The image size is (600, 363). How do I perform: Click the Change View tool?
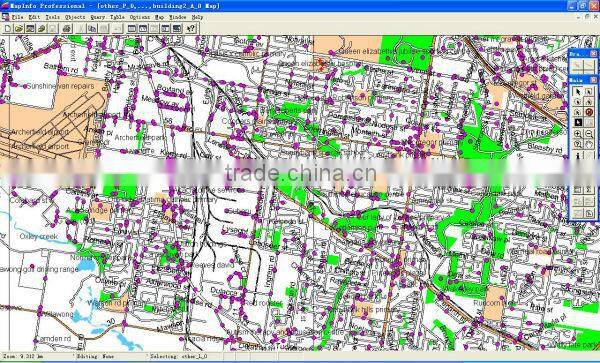click(578, 145)
